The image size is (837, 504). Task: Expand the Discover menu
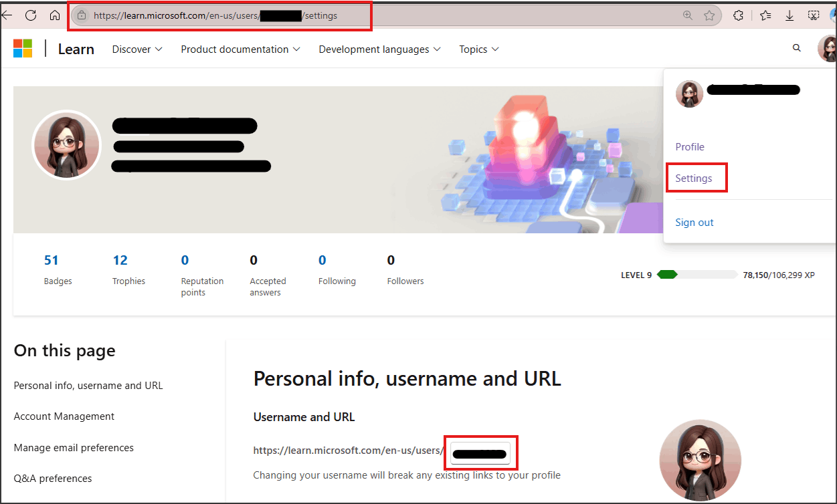(137, 49)
